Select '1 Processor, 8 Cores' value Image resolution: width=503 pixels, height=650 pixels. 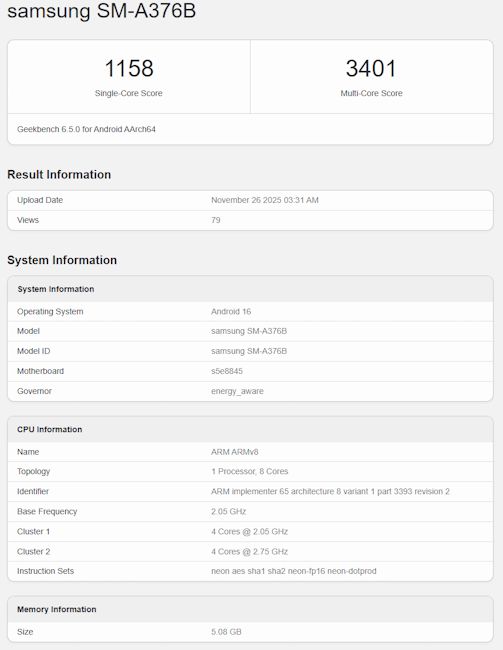coord(250,471)
